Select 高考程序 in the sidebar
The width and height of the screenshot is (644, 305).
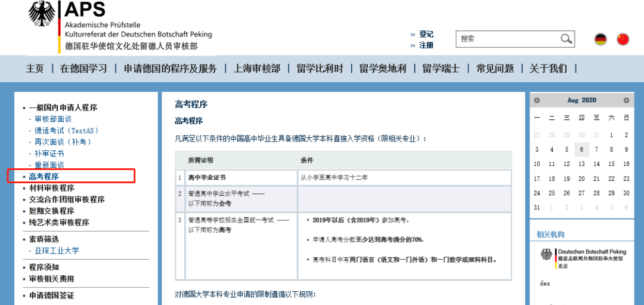(x=44, y=177)
